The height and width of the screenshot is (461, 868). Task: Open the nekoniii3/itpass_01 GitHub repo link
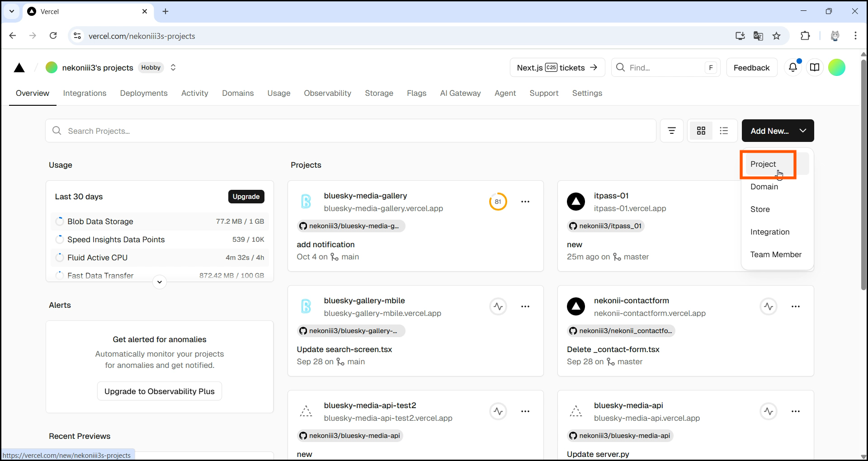606,226
